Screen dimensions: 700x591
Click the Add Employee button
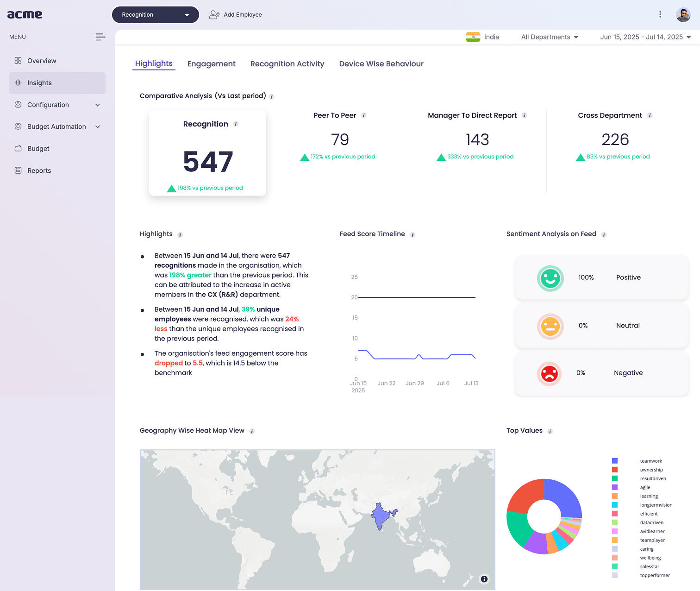pos(235,15)
